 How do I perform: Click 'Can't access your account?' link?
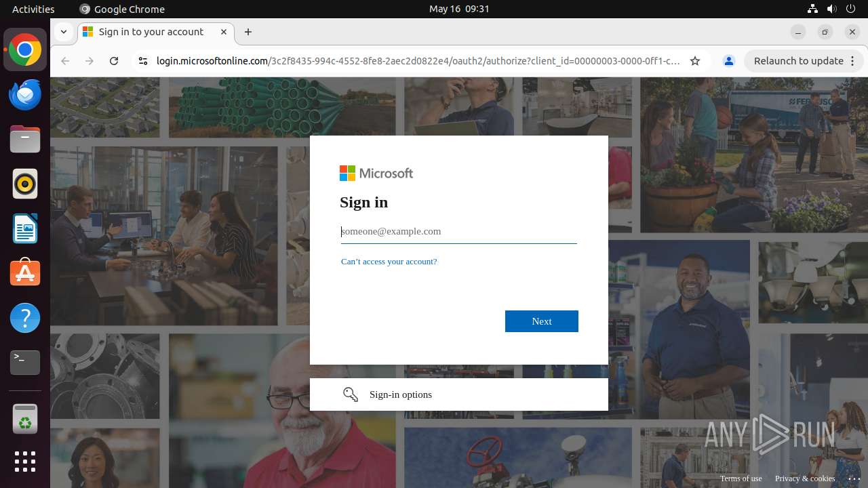click(x=389, y=262)
